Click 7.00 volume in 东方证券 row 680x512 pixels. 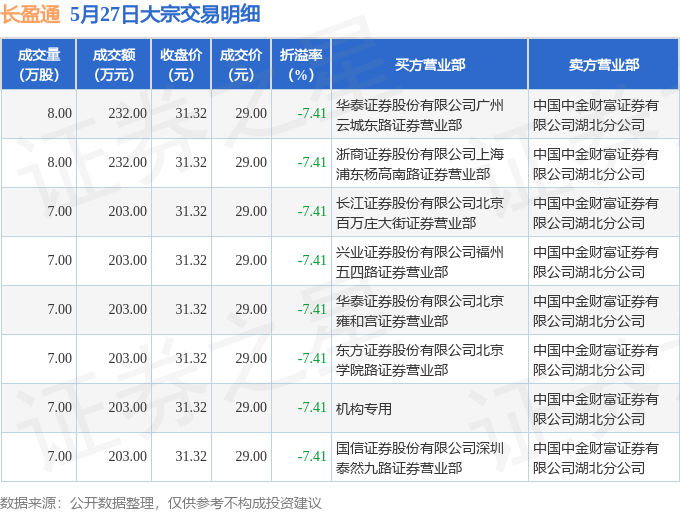[59, 358]
